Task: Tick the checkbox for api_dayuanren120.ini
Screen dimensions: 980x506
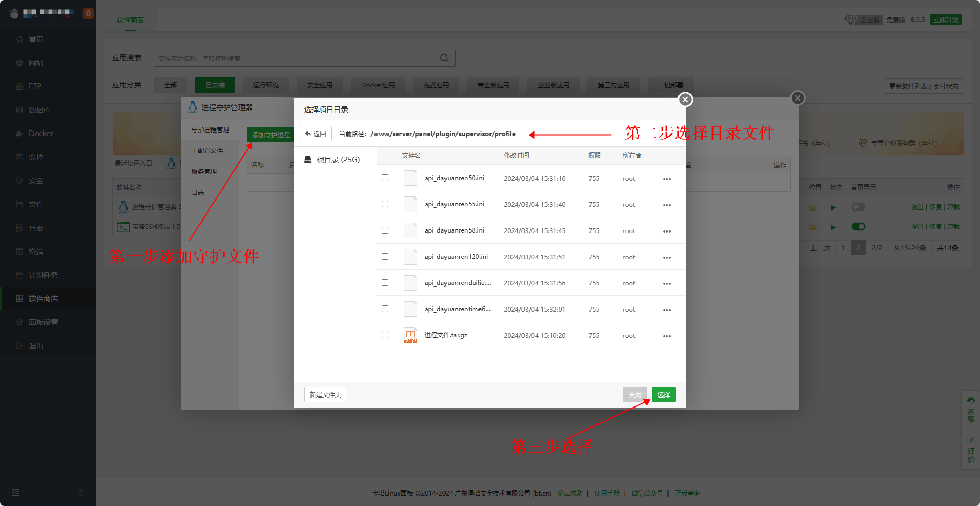Action: (x=385, y=257)
